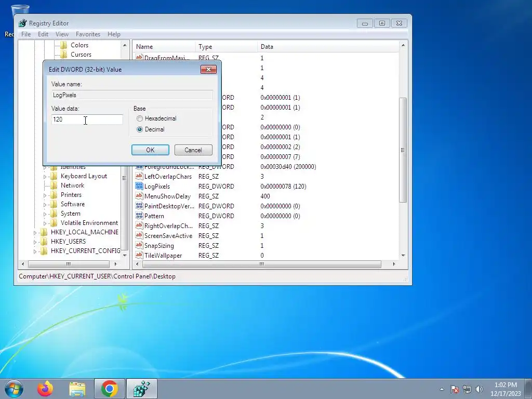Select the Hexadecimal base option
The image size is (532, 399).
point(156,118)
